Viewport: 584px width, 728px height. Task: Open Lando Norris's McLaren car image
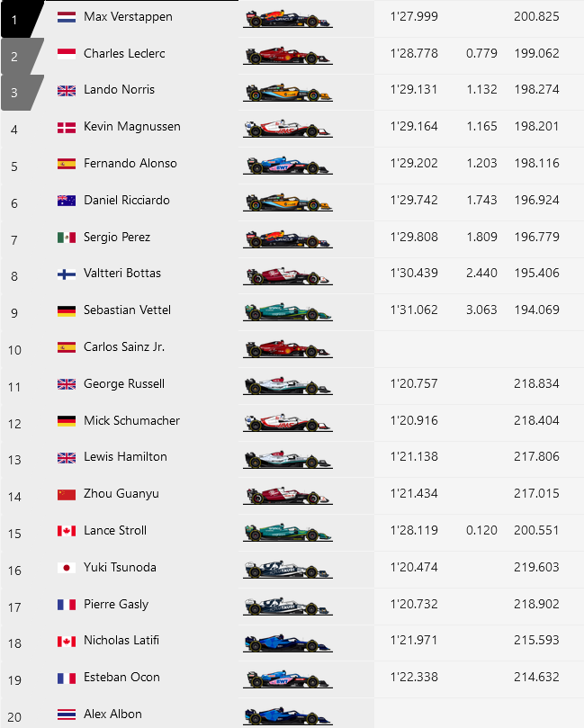[287, 91]
